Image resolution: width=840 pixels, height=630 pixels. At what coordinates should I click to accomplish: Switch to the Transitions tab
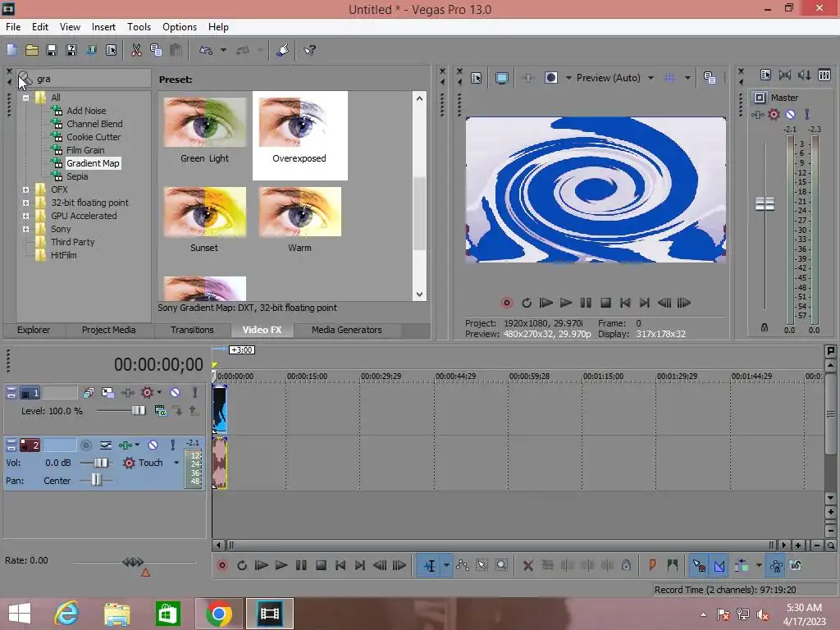point(192,330)
